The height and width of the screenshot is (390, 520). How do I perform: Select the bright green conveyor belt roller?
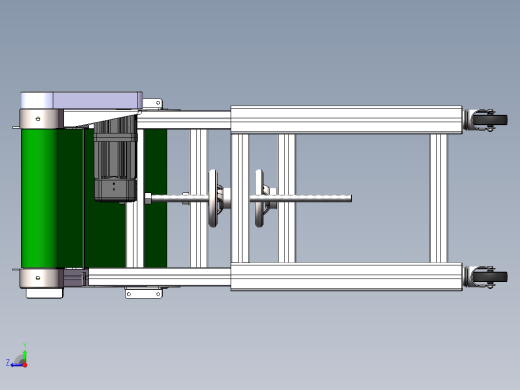coord(39,198)
